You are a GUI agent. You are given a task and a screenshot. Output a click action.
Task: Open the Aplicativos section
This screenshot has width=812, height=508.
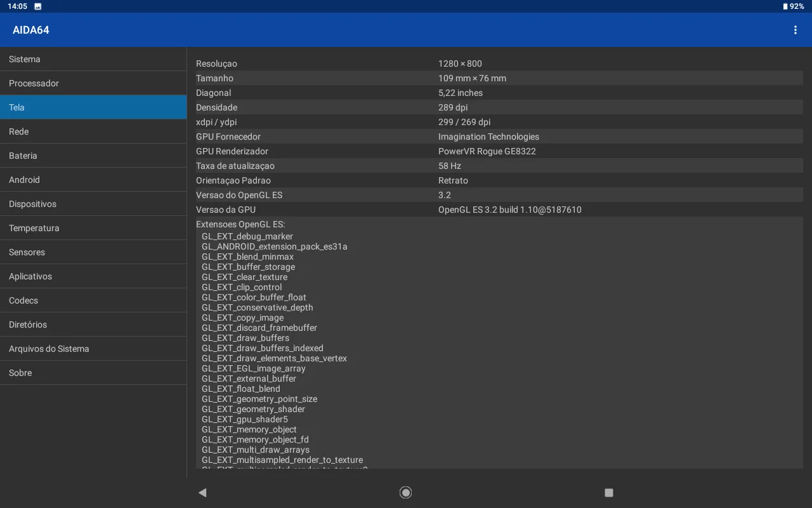(x=93, y=276)
